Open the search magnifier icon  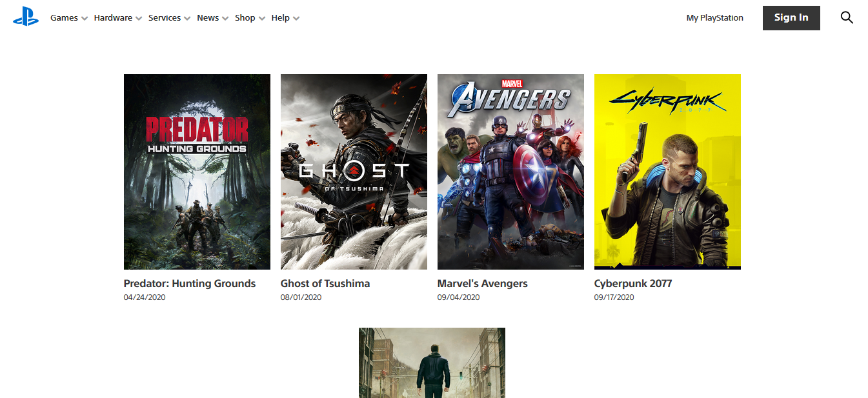[847, 17]
